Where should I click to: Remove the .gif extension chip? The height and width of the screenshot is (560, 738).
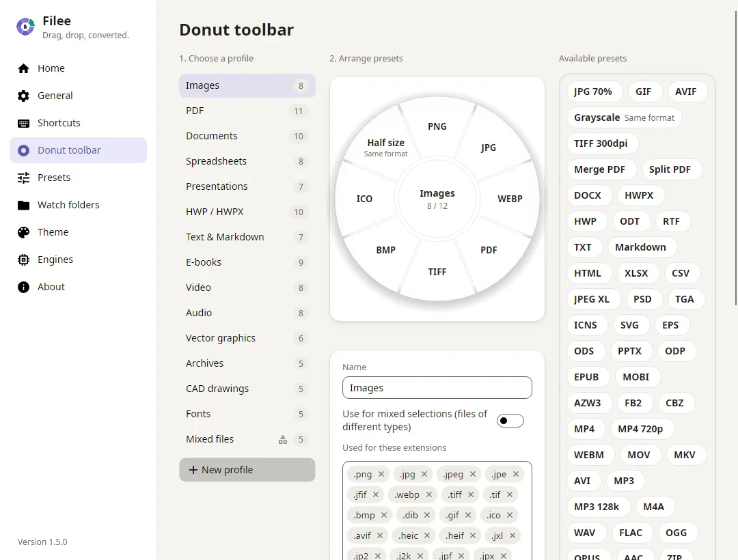click(x=468, y=515)
